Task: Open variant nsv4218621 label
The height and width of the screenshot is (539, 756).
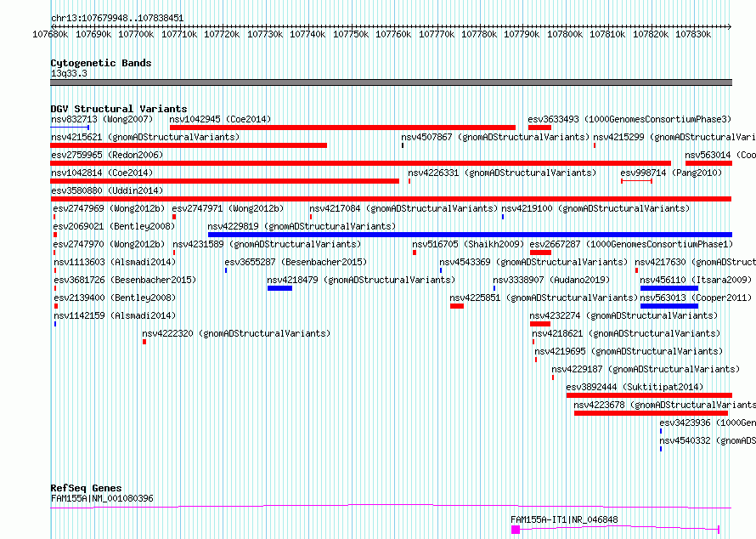Action: point(626,333)
